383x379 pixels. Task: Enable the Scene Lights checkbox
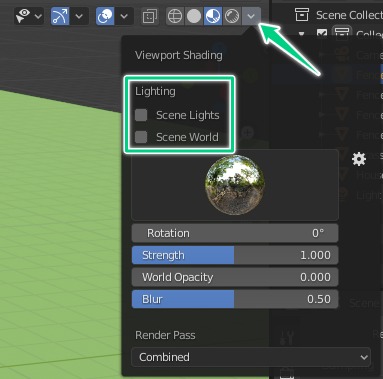click(141, 115)
